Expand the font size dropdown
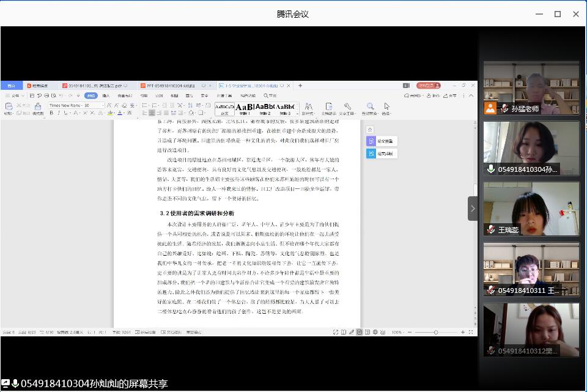Screen dimensions: 587x392 pyautogui.click(x=103, y=105)
